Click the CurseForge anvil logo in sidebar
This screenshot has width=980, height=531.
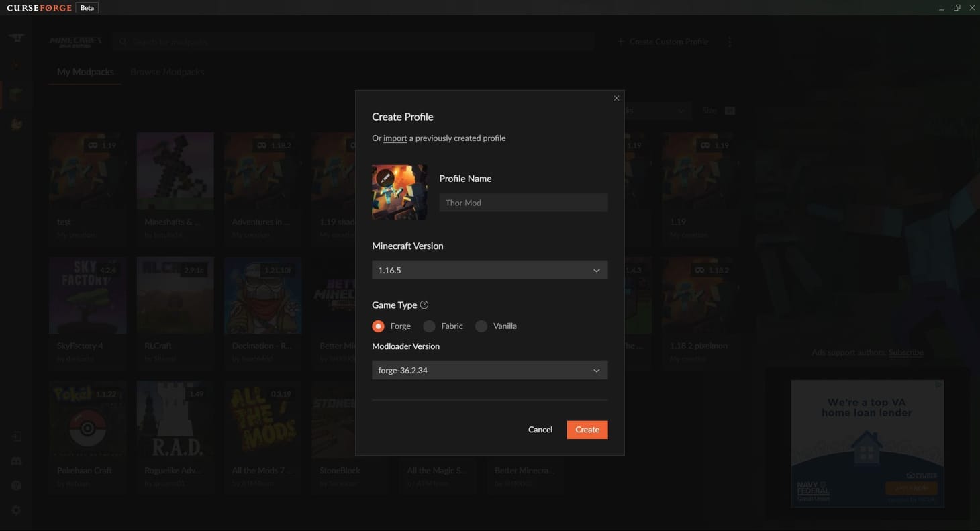pos(17,38)
